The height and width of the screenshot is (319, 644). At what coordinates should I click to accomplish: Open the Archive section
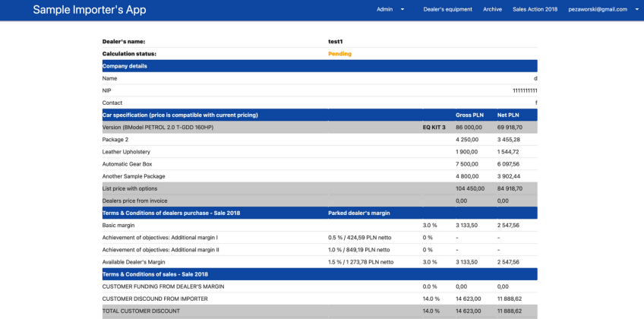point(492,10)
